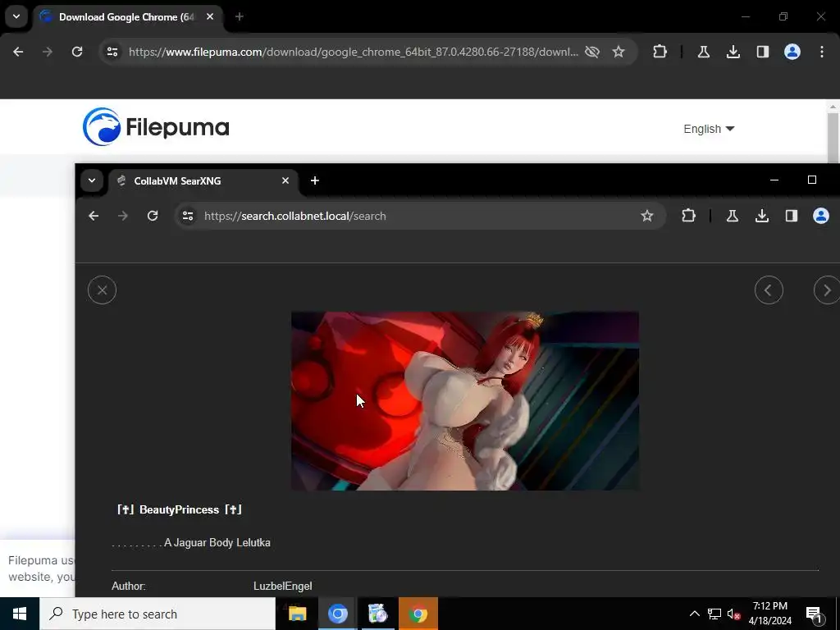Image resolution: width=840 pixels, height=630 pixels.
Task: Click the Filepuma logo
Action: click(156, 127)
